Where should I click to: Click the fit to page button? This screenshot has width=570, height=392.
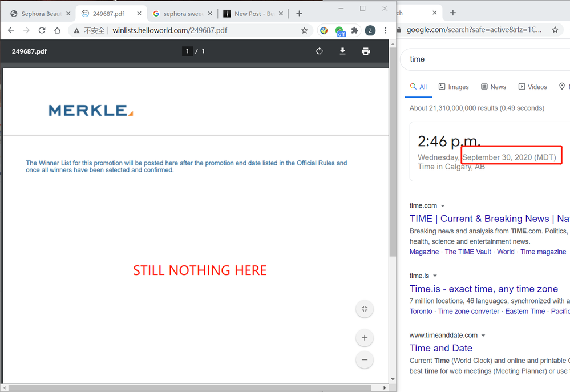pos(364,309)
